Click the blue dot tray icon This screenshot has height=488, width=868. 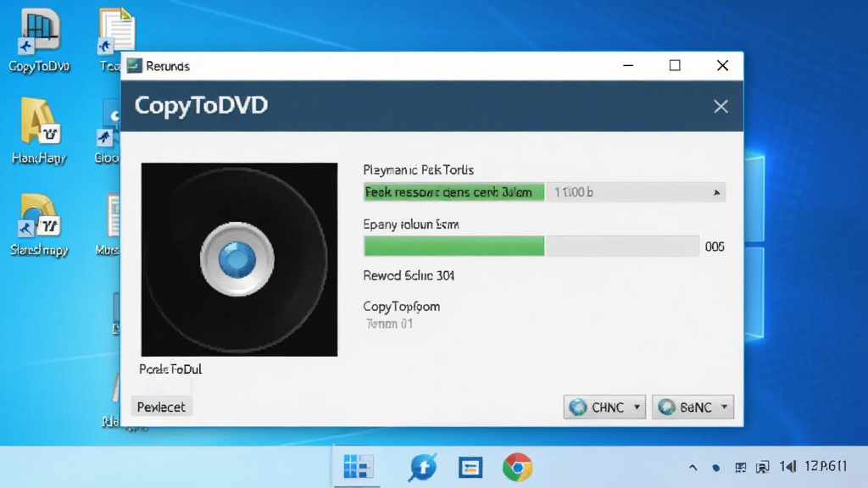(x=715, y=468)
